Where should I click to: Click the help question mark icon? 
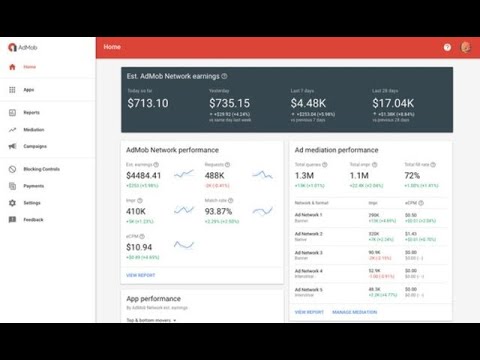click(447, 47)
